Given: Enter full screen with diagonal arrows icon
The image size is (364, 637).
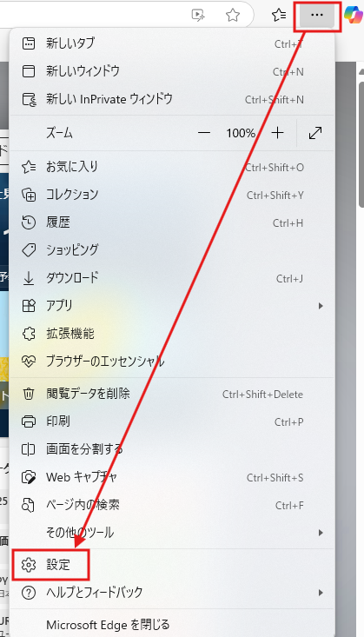Looking at the screenshot, I should pyautogui.click(x=315, y=133).
